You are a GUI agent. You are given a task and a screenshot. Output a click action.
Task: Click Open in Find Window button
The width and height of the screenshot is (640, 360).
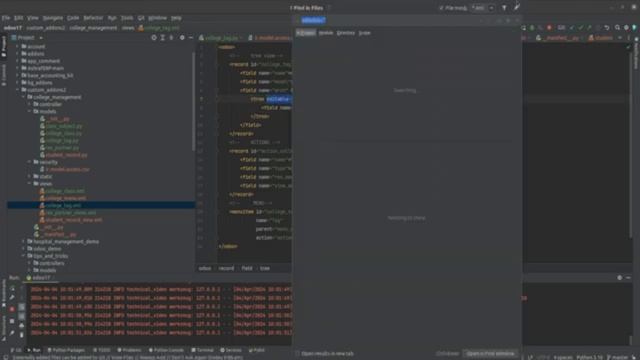tap(490, 353)
